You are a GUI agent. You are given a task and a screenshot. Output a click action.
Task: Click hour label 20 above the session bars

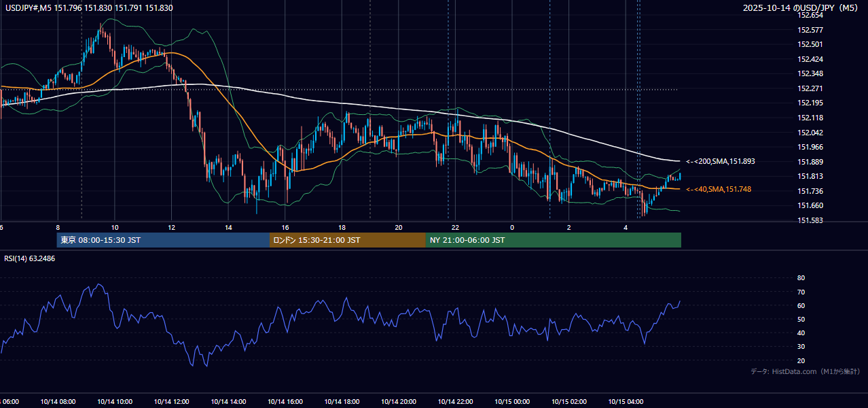coord(399,227)
